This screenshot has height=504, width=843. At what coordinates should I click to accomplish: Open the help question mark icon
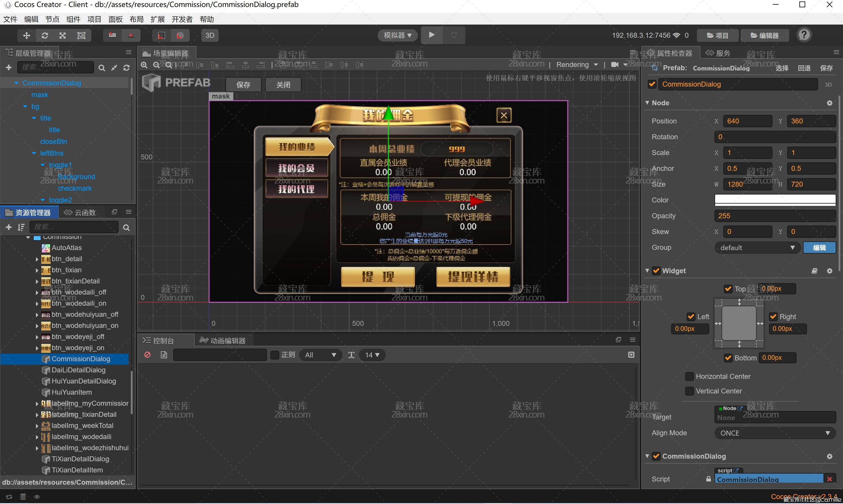(x=804, y=35)
